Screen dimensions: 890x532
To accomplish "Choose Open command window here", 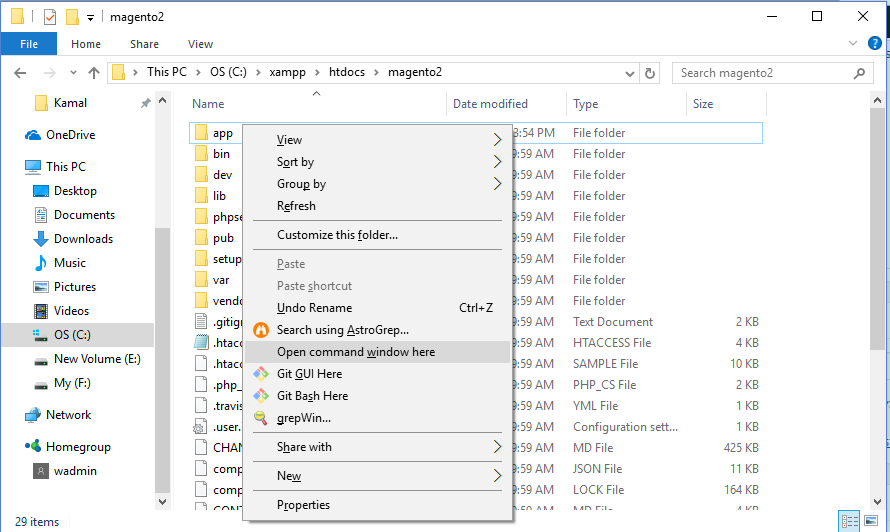I will [377, 352].
